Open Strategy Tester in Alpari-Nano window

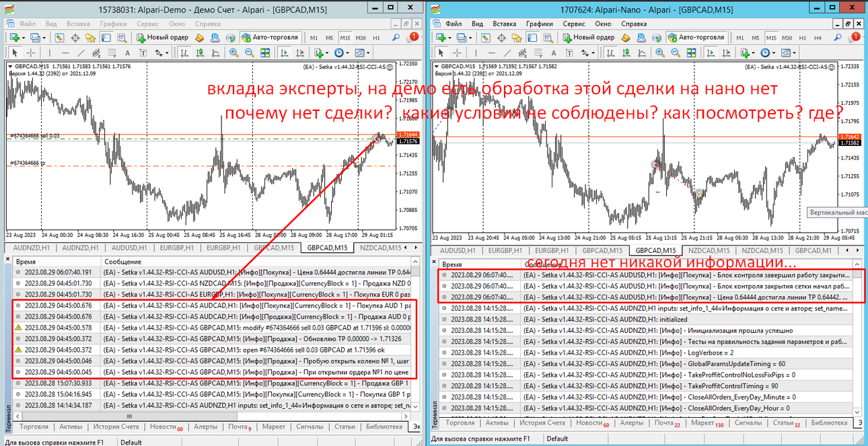pyautogui.click(x=548, y=37)
